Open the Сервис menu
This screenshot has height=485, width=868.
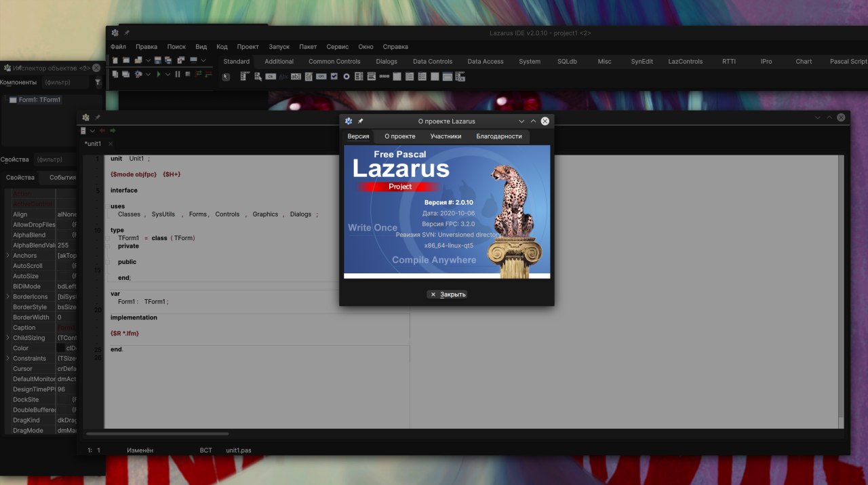(x=337, y=47)
